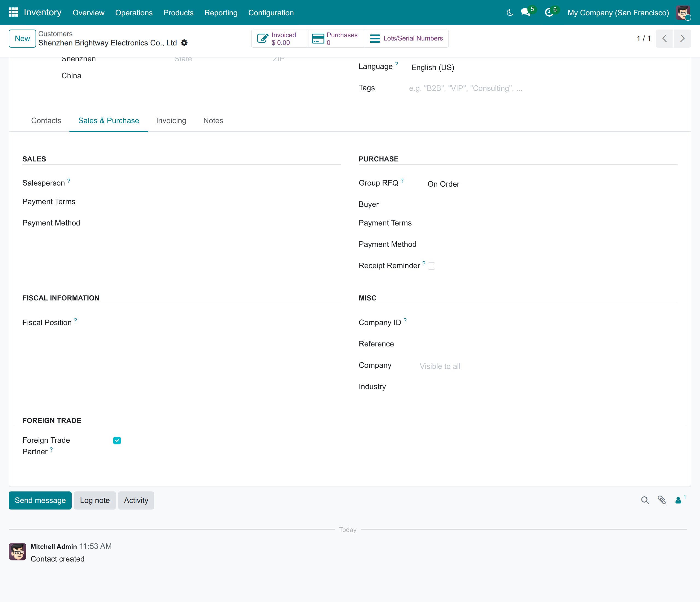Open Tags selection field
This screenshot has height=602, width=700.
coord(543,88)
